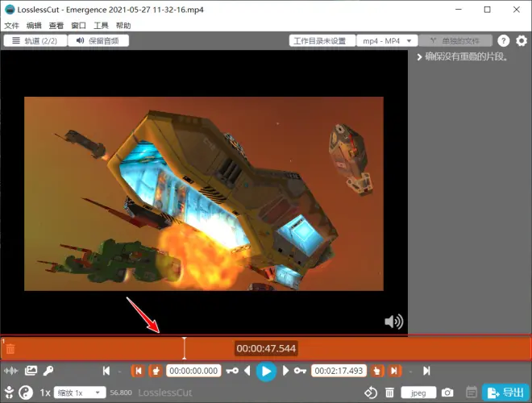Image resolution: width=532 pixels, height=403 pixels.
Task: Click the video preview frame
Action: 204,193
